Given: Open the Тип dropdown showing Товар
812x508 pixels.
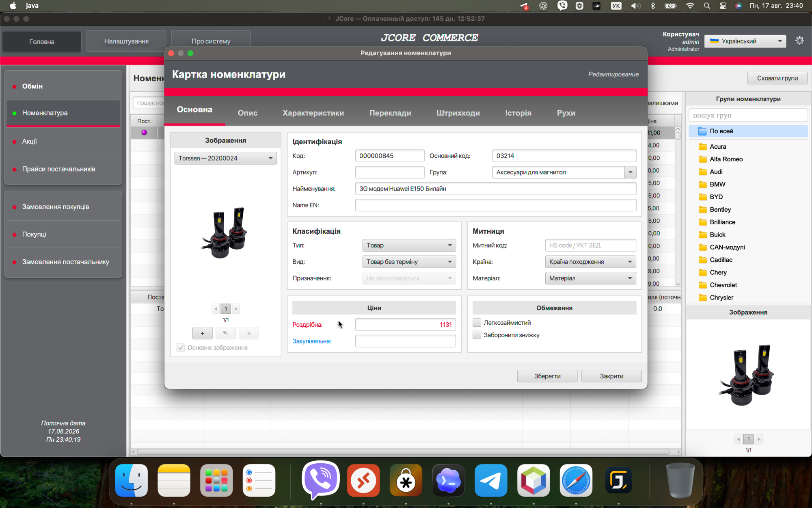Looking at the screenshot, I should [x=409, y=245].
